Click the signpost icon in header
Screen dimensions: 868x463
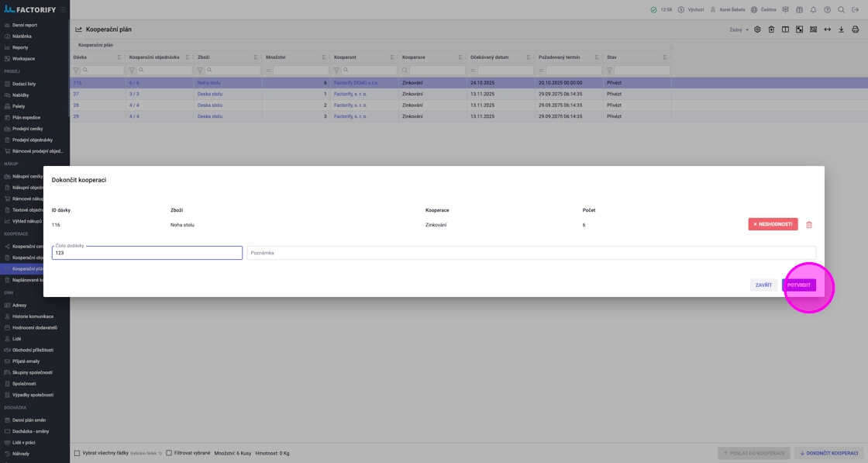[786, 10]
